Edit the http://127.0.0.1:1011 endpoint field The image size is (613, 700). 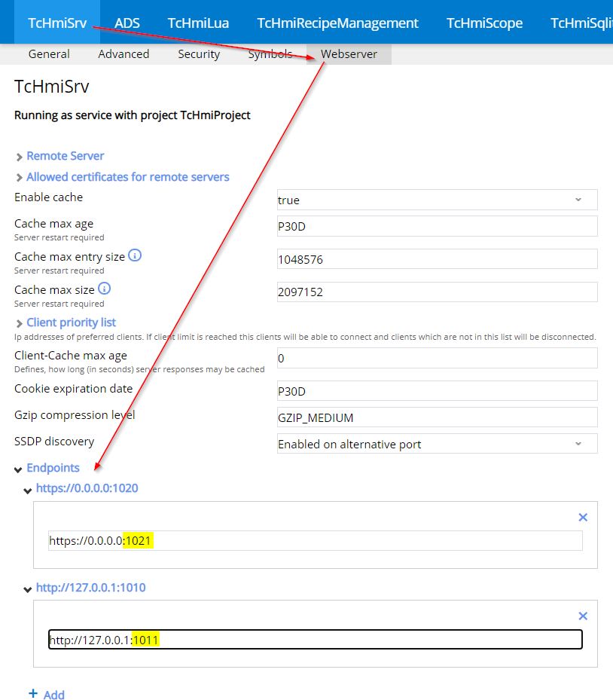coord(316,639)
